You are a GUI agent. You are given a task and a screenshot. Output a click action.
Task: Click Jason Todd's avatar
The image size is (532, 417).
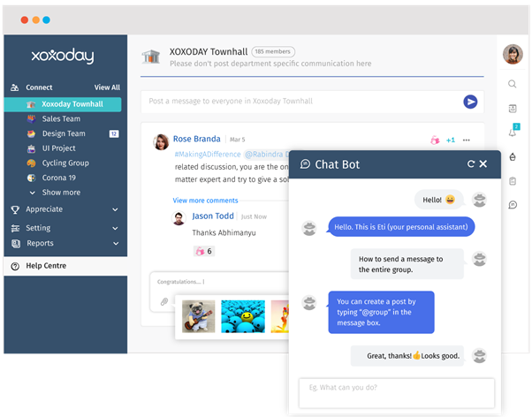(179, 218)
